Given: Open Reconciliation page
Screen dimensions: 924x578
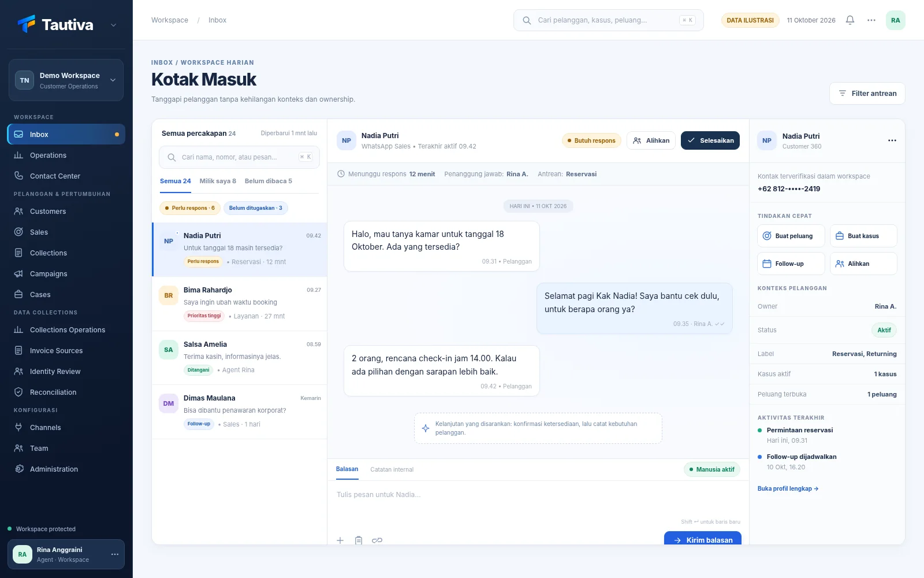Looking at the screenshot, I should point(66,392).
